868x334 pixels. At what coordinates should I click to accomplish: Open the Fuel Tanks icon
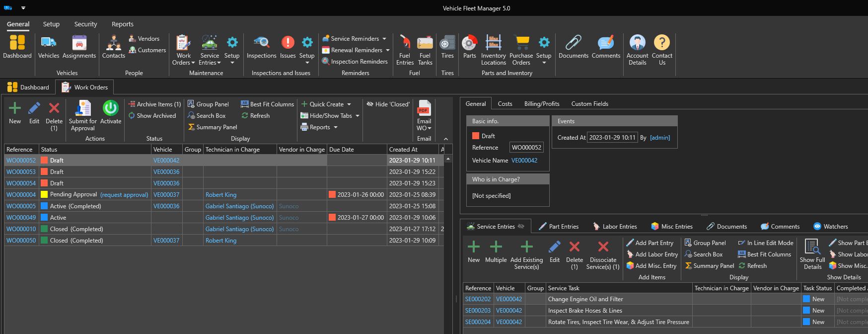(x=425, y=43)
